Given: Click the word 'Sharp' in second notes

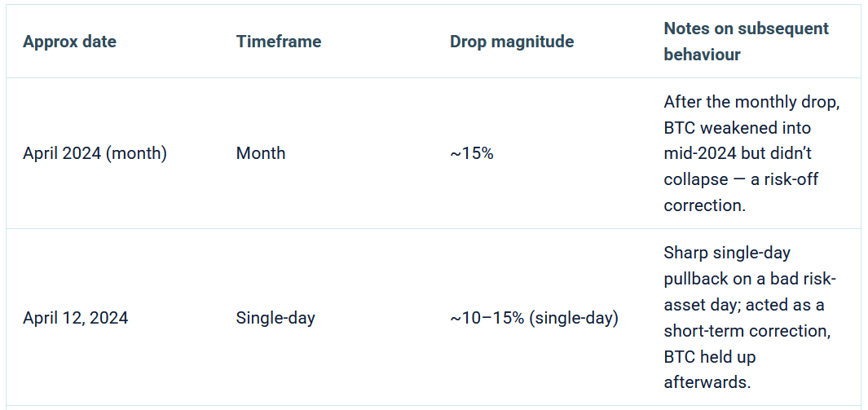Looking at the screenshot, I should tap(685, 253).
